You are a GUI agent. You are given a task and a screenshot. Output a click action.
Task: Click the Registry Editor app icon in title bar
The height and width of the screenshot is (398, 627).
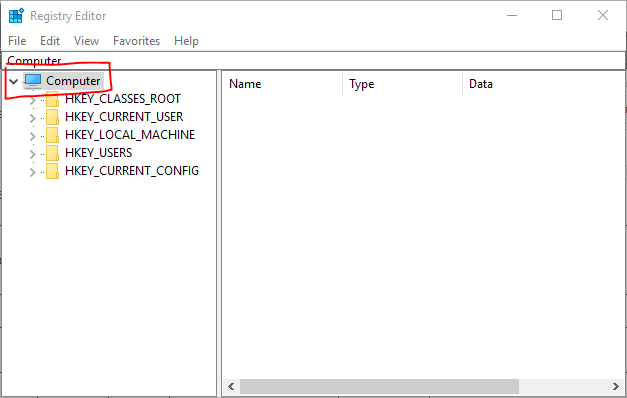click(x=16, y=16)
